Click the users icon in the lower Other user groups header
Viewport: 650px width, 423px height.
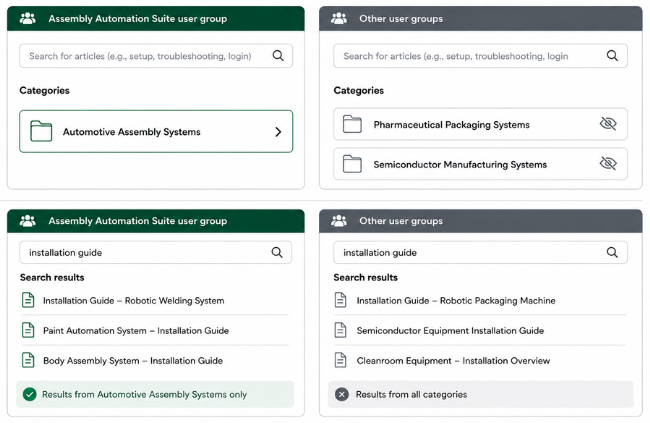click(x=339, y=221)
